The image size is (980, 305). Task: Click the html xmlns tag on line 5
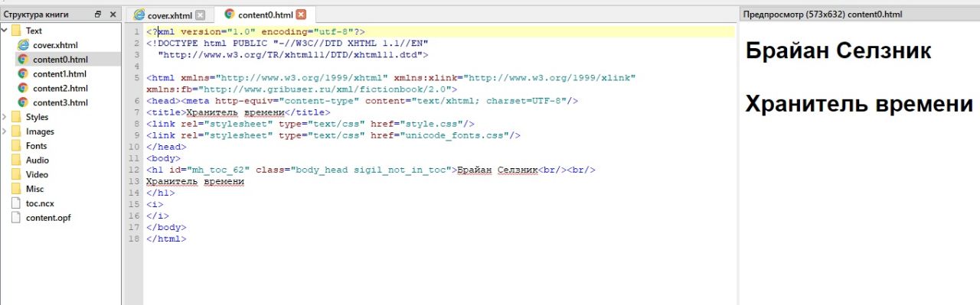(391, 78)
